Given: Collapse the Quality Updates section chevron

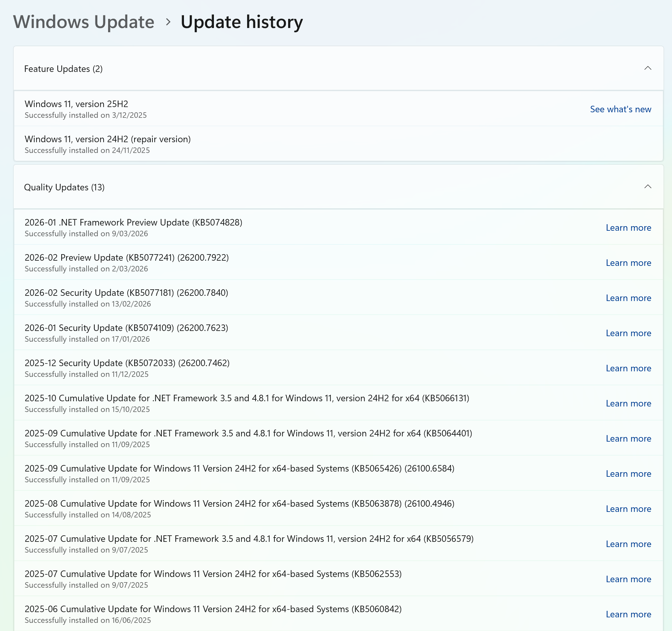Looking at the screenshot, I should click(x=647, y=187).
